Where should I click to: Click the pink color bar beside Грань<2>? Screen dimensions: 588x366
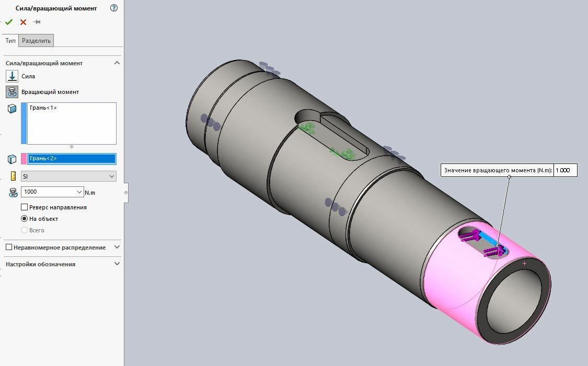(24, 159)
